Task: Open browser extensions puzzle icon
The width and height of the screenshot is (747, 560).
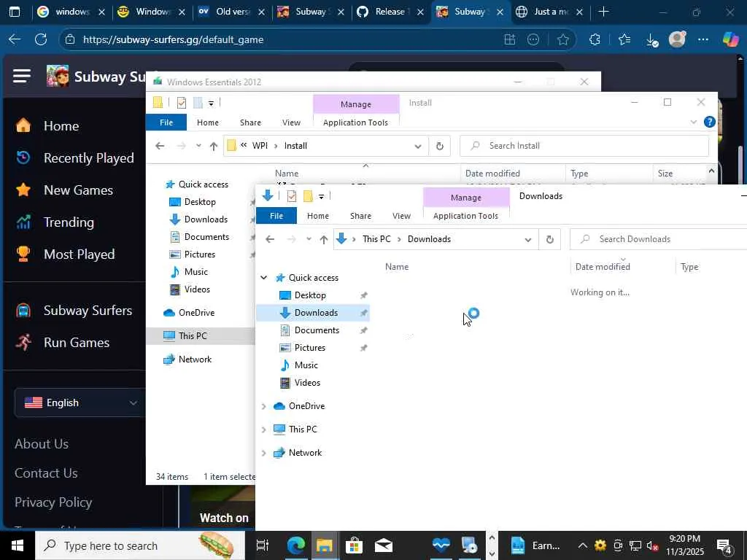Action: click(595, 39)
